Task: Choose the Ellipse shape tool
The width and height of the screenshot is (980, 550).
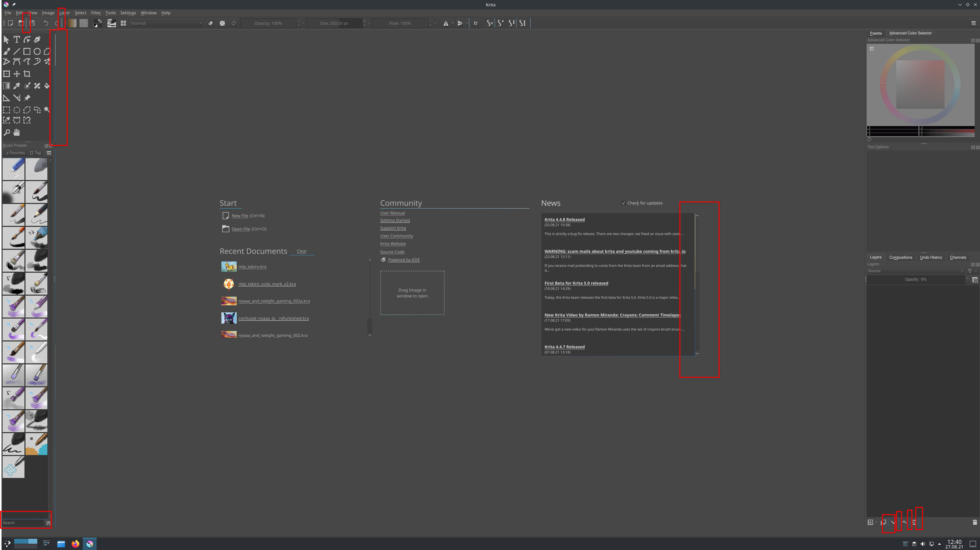Action: pyautogui.click(x=37, y=51)
